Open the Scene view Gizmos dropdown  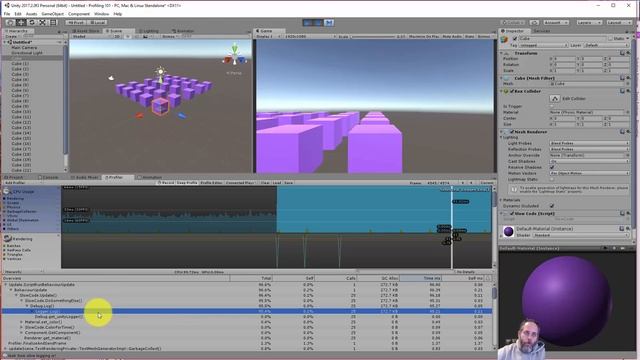click(x=170, y=36)
